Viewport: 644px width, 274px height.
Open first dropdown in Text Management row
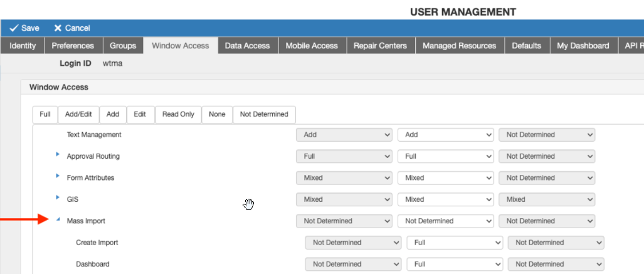click(x=344, y=135)
